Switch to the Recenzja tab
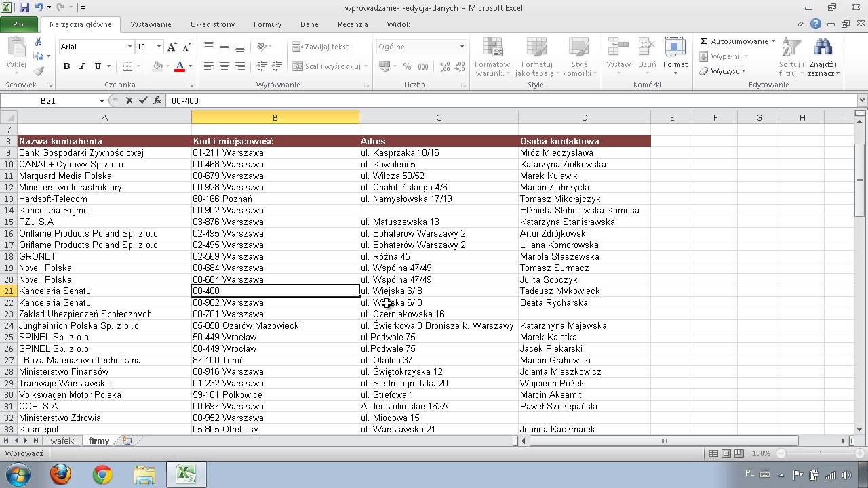The width and height of the screenshot is (868, 488). 353,24
